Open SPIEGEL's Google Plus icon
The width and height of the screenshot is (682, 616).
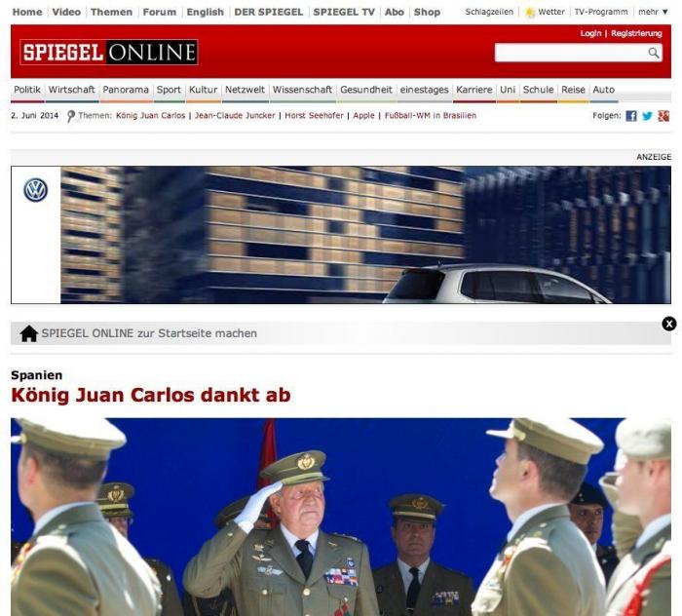click(x=663, y=116)
